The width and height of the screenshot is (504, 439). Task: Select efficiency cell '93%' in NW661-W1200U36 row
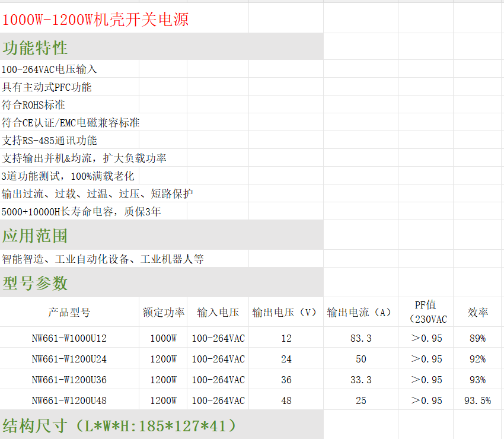click(477, 380)
